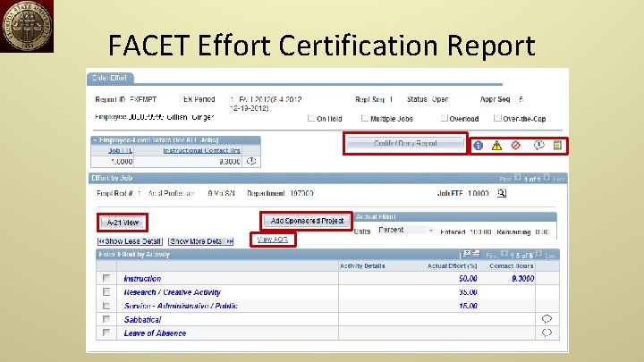This screenshot has height=362, width=644.
Task: Click Add Sponsored Project button
Action: click(307, 221)
